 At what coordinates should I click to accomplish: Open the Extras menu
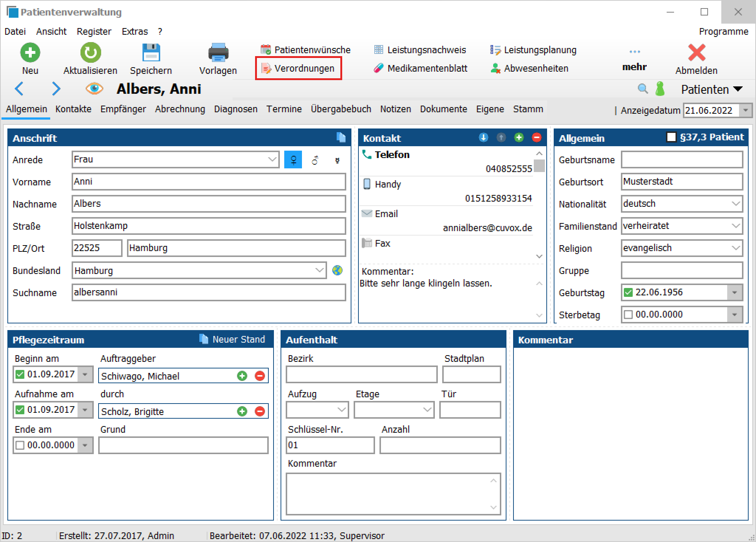pos(135,31)
